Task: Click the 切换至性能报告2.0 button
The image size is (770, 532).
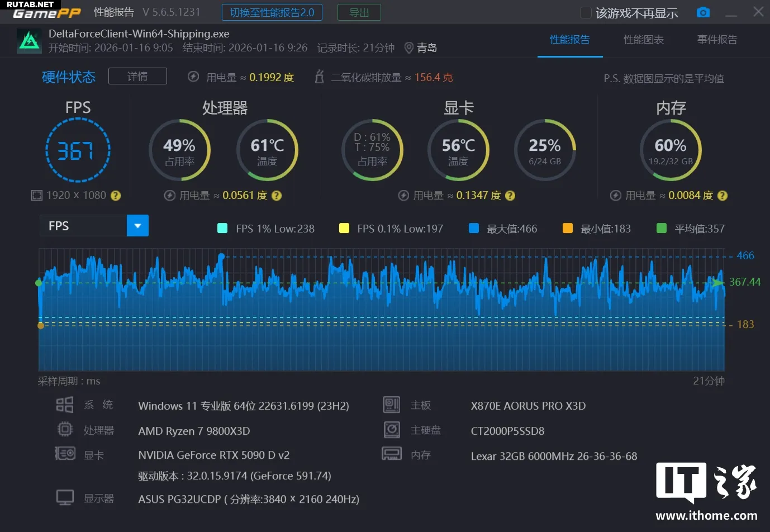Action: [x=272, y=12]
